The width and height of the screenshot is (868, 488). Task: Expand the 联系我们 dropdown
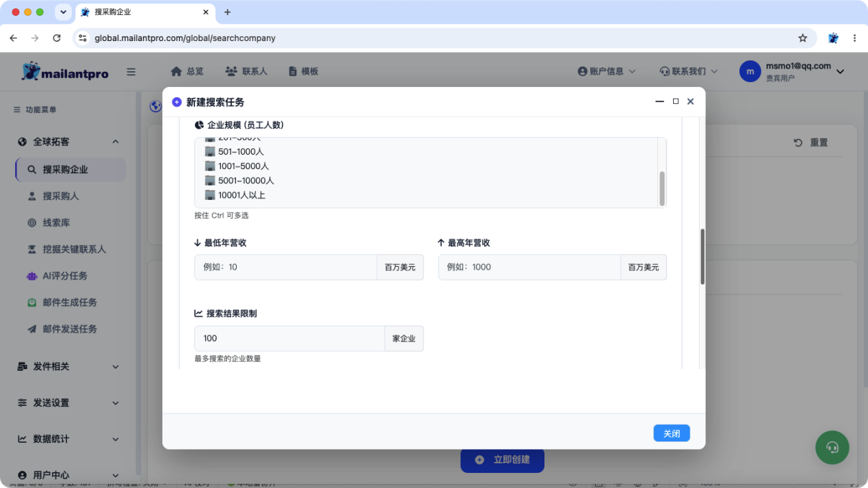[x=689, y=71]
